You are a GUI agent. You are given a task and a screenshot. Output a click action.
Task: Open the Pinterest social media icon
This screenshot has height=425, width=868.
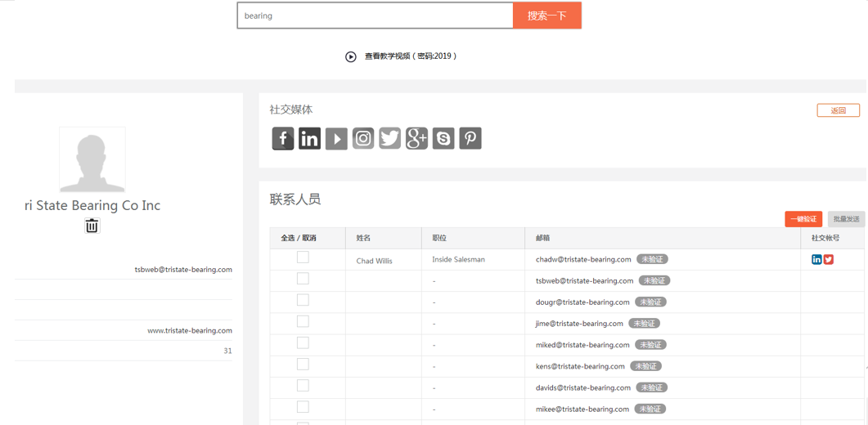(470, 138)
